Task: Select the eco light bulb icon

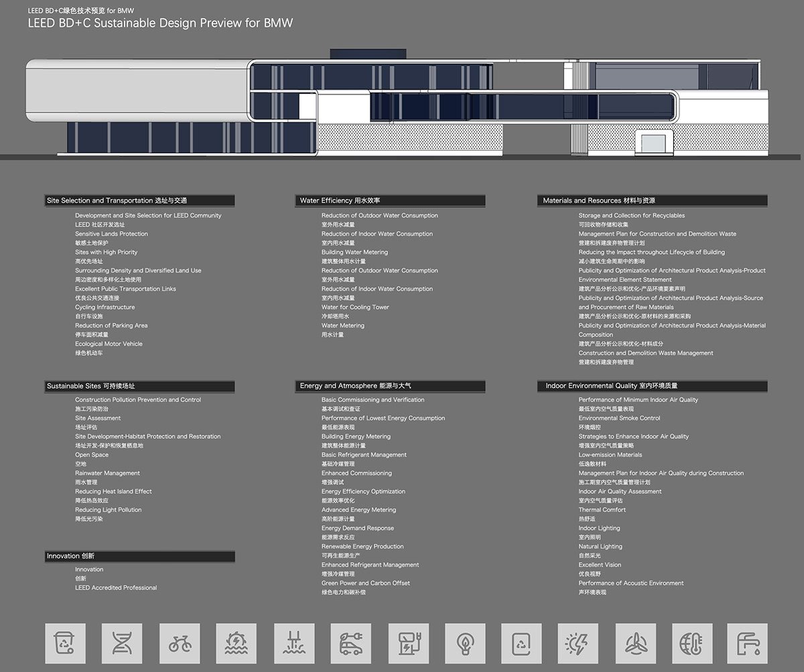Action: (x=465, y=643)
